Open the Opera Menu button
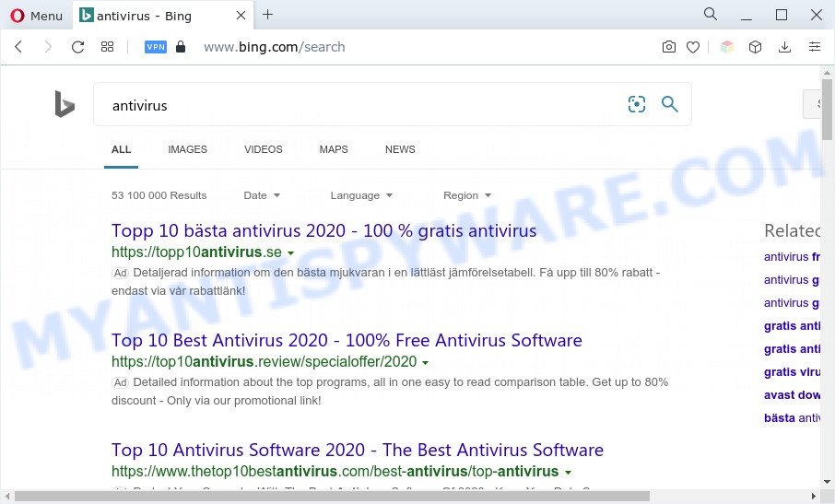Screen dimensions: 835x504 36,16
